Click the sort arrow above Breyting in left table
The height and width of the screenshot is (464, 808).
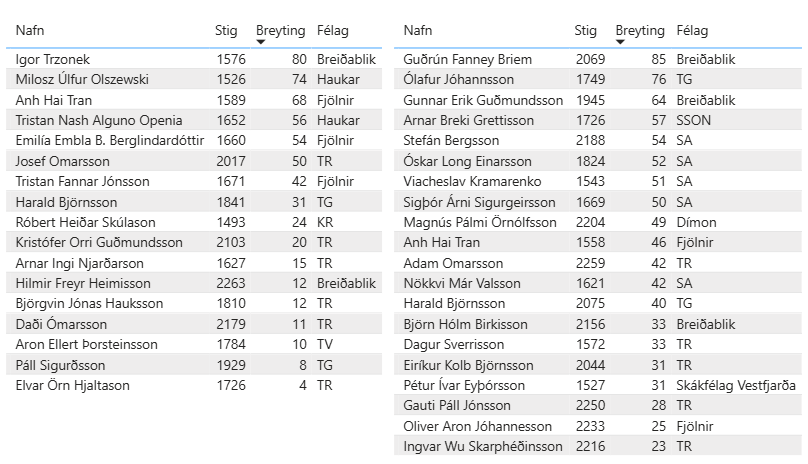coord(259,41)
